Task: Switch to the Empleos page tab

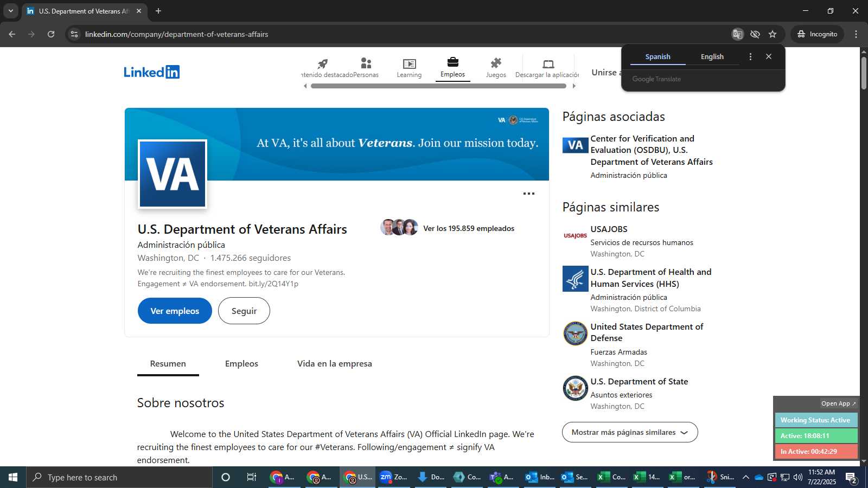Action: 241,364
